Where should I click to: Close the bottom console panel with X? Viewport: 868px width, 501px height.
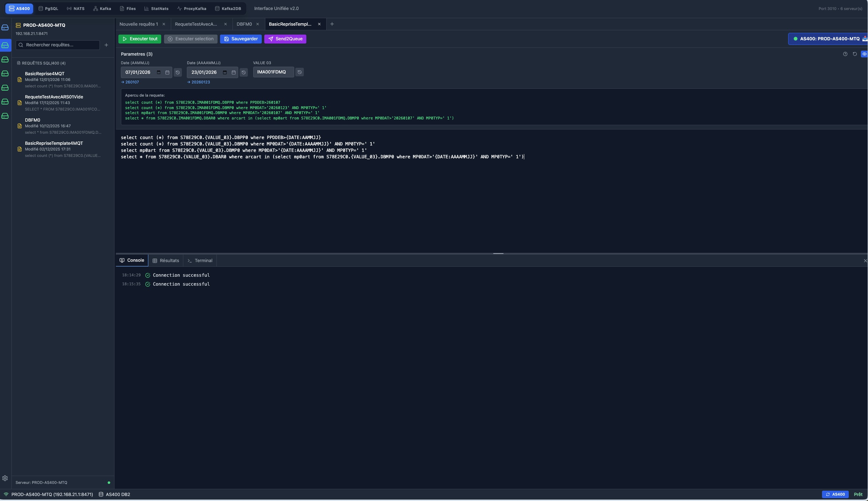coord(865,261)
